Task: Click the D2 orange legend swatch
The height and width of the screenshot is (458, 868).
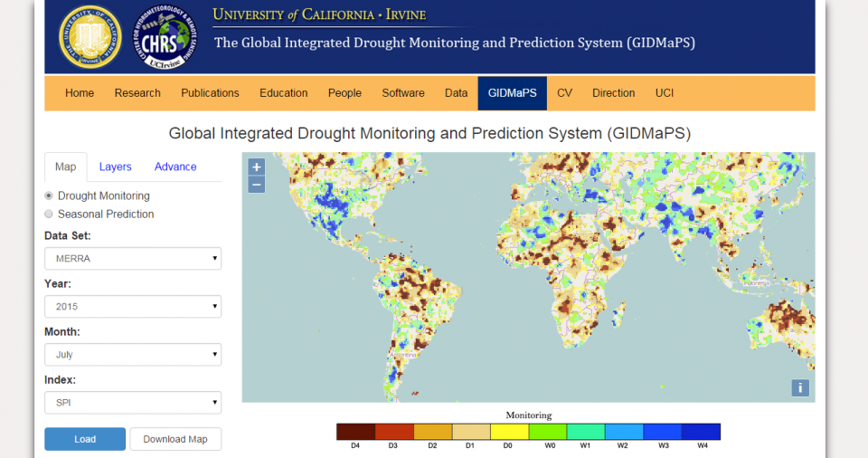Action: tap(433, 432)
